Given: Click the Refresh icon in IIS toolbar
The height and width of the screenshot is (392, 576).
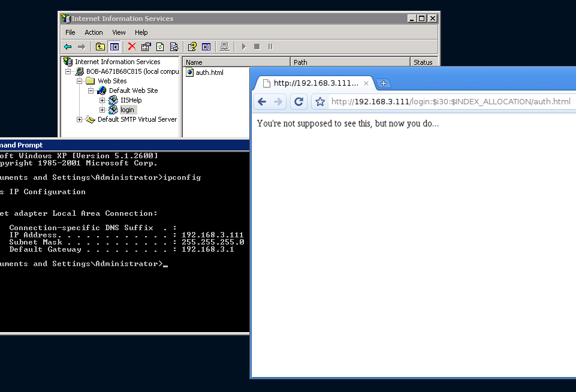Looking at the screenshot, I should coord(160,47).
